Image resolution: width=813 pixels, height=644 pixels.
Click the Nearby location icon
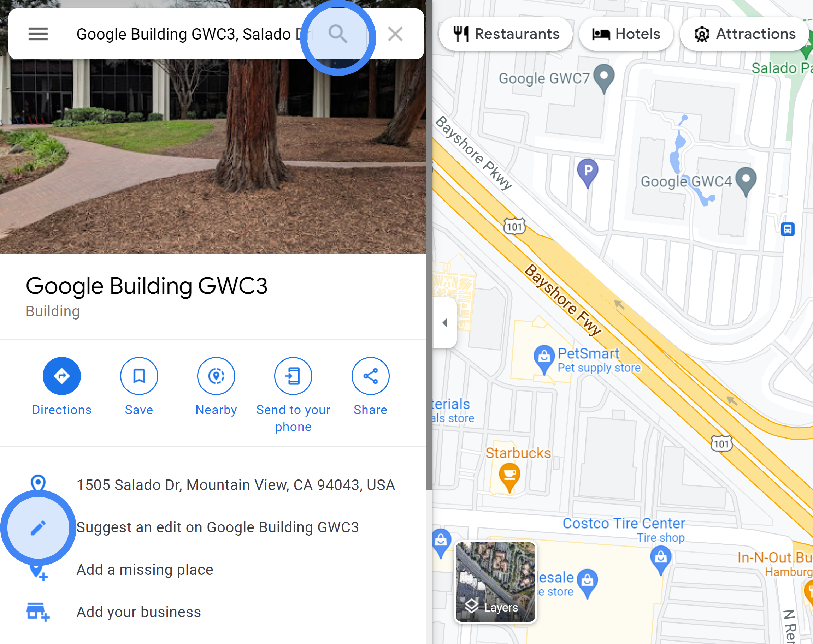pyautogui.click(x=216, y=376)
